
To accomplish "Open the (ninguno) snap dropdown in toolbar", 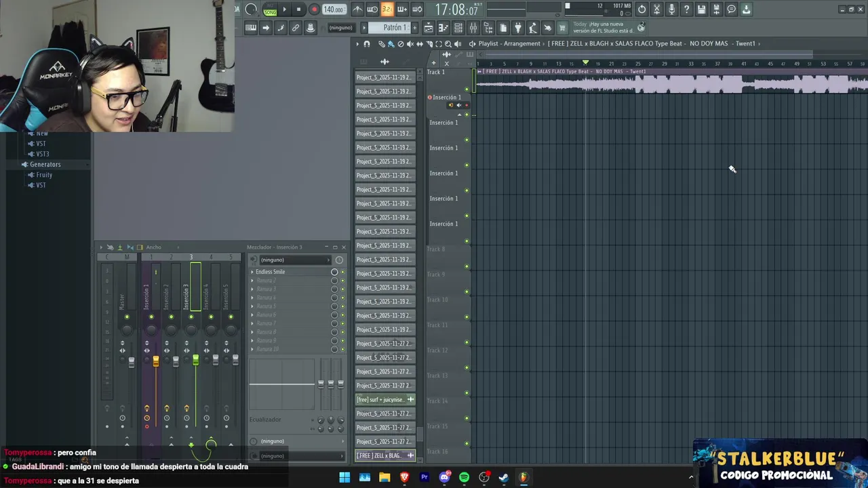I will click(340, 28).
